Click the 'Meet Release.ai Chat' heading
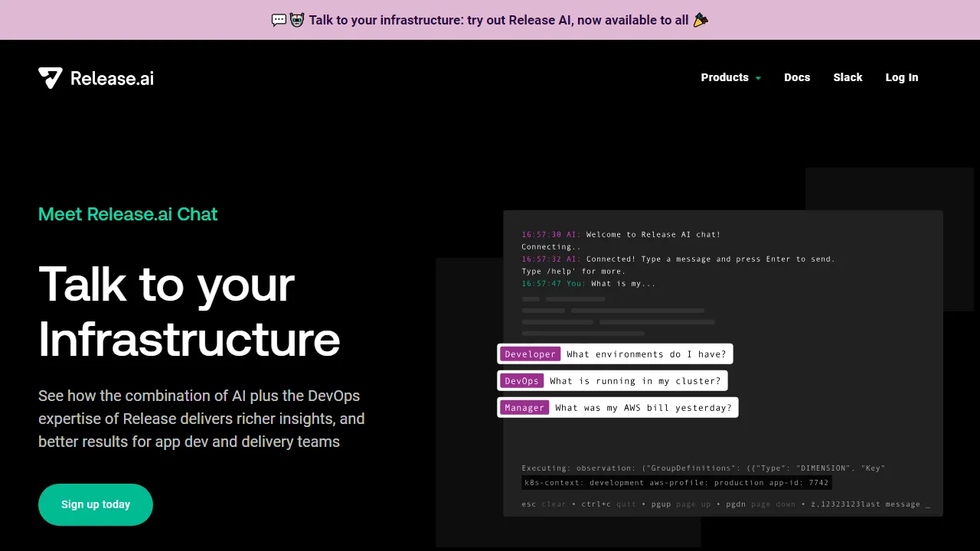 [128, 214]
